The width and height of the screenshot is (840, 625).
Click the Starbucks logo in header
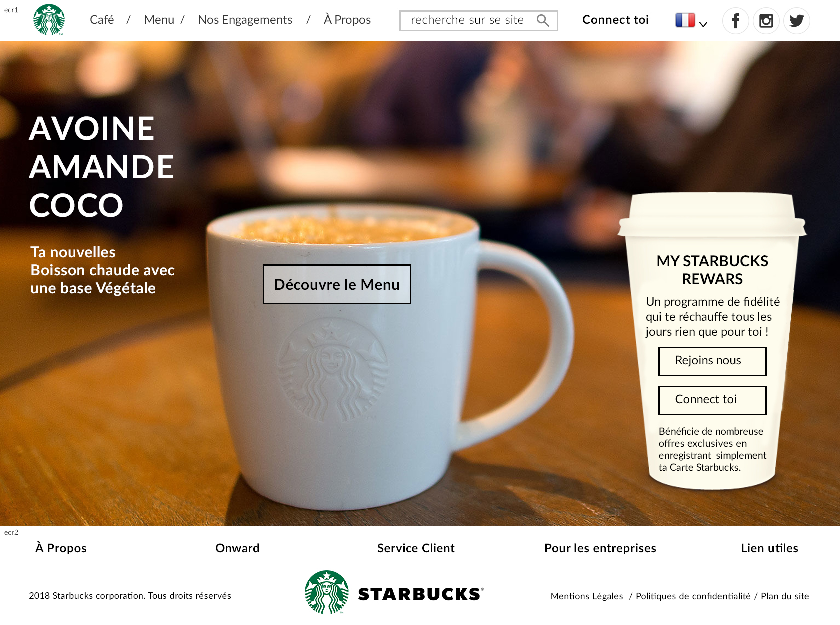49,20
